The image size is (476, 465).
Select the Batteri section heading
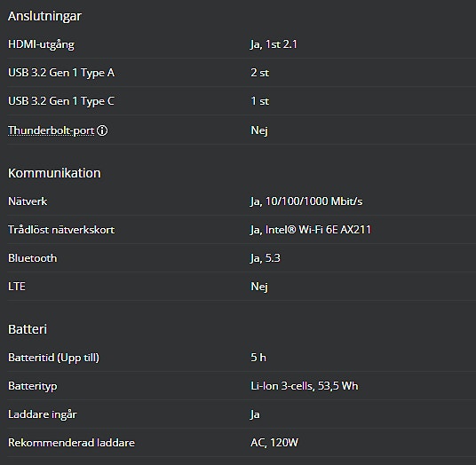[x=28, y=329]
